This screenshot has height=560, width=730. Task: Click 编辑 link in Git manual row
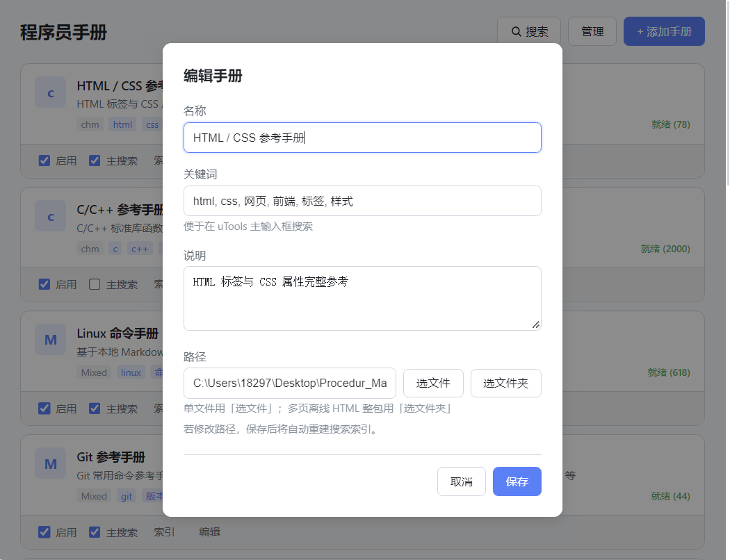209,532
